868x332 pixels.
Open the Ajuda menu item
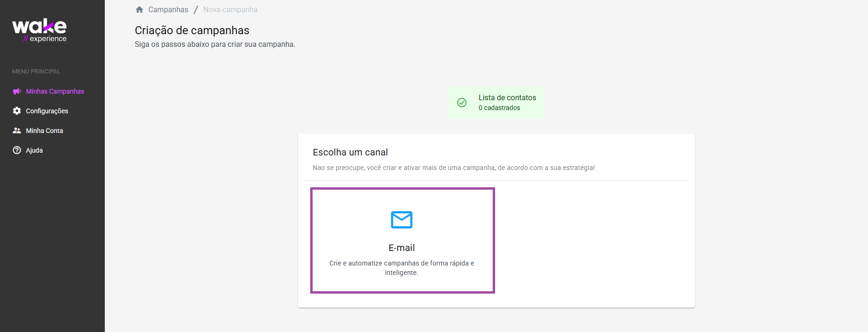point(34,150)
